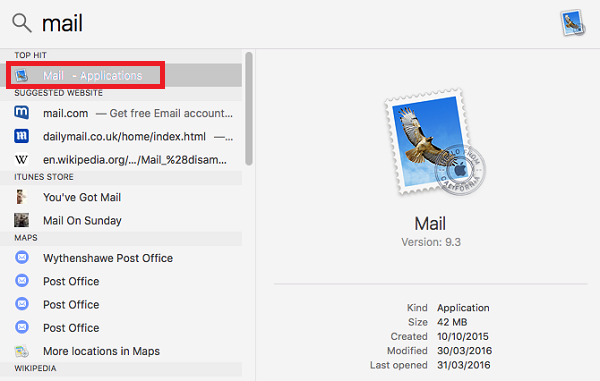Click the TOP HIT section header
The height and width of the screenshot is (381, 600).
click(x=30, y=55)
